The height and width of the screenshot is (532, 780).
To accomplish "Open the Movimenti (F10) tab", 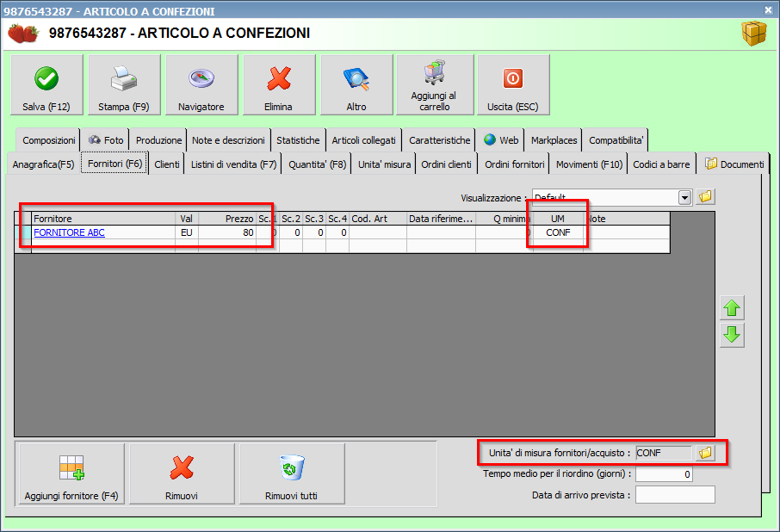I will coord(589,164).
